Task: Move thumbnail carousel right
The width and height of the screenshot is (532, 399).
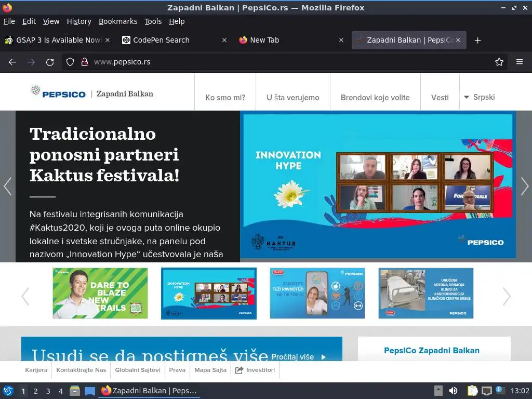Action: 506,296
